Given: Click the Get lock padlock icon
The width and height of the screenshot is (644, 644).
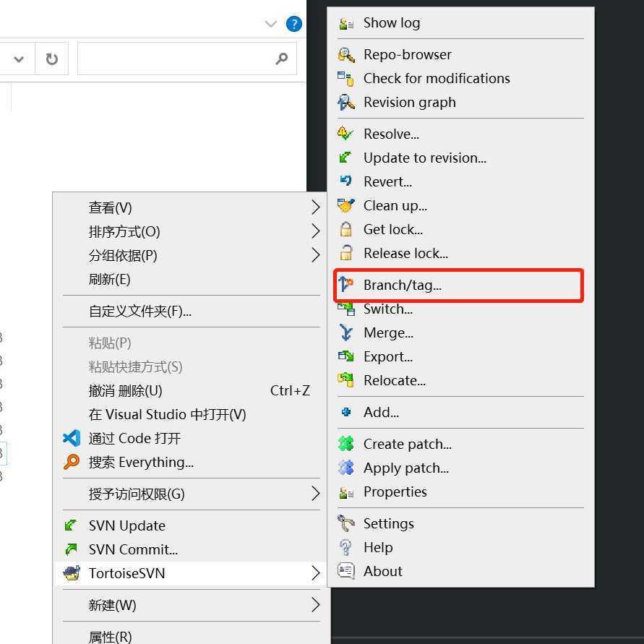Looking at the screenshot, I should (x=345, y=229).
